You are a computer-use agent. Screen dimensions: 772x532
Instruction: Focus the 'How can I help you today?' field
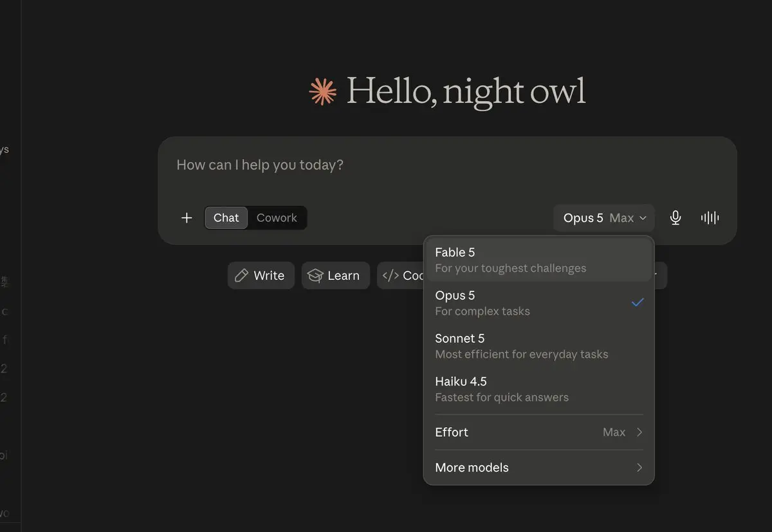(447, 165)
